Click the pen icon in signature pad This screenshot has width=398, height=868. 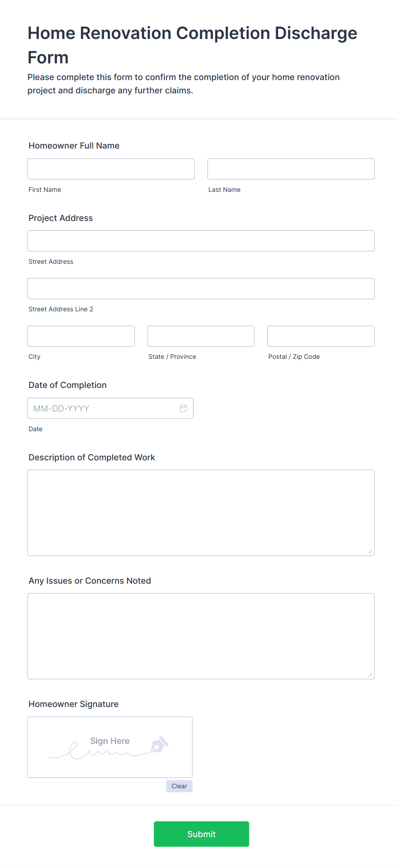tap(159, 745)
